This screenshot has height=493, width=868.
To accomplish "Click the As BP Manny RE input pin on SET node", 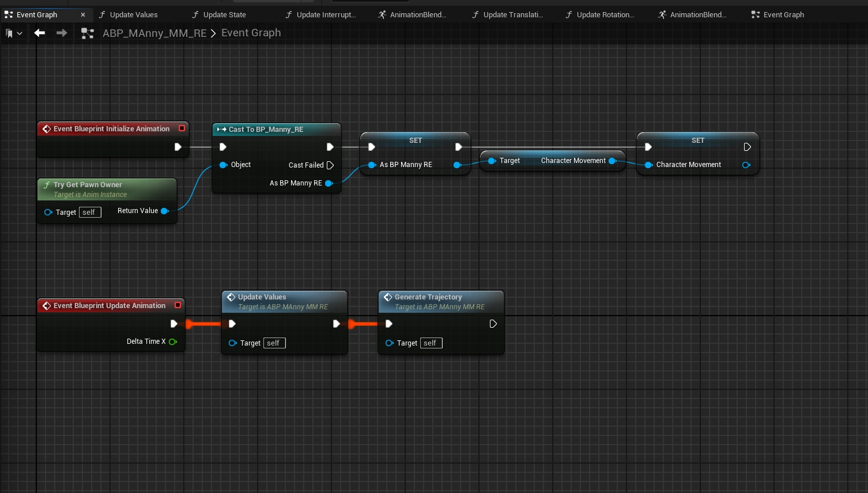I will pos(372,165).
